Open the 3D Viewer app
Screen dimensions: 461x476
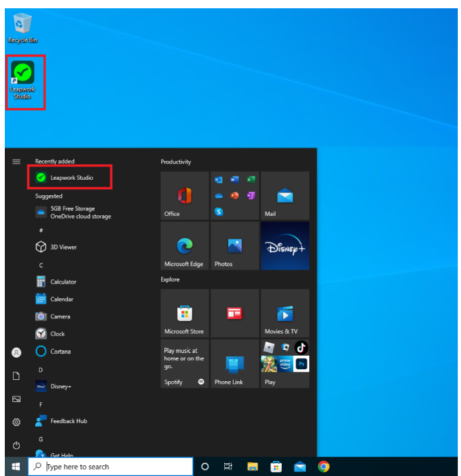click(56, 247)
